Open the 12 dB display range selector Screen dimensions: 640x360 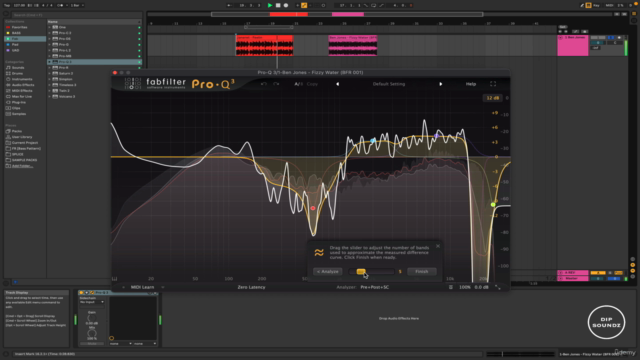[x=493, y=98]
